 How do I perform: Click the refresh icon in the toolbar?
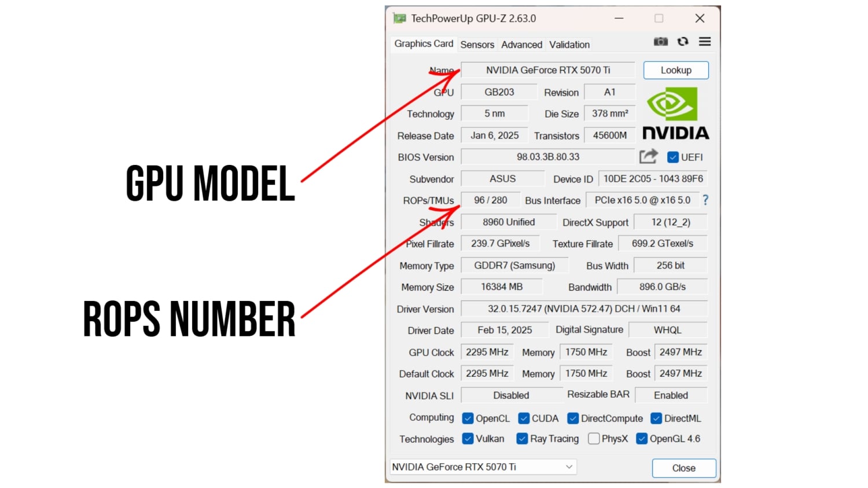tap(683, 41)
